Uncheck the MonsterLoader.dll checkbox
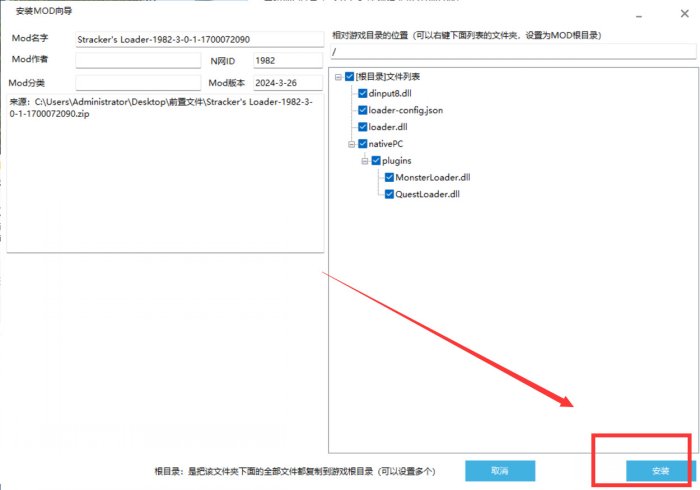The height and width of the screenshot is (490, 700). pyautogui.click(x=389, y=177)
